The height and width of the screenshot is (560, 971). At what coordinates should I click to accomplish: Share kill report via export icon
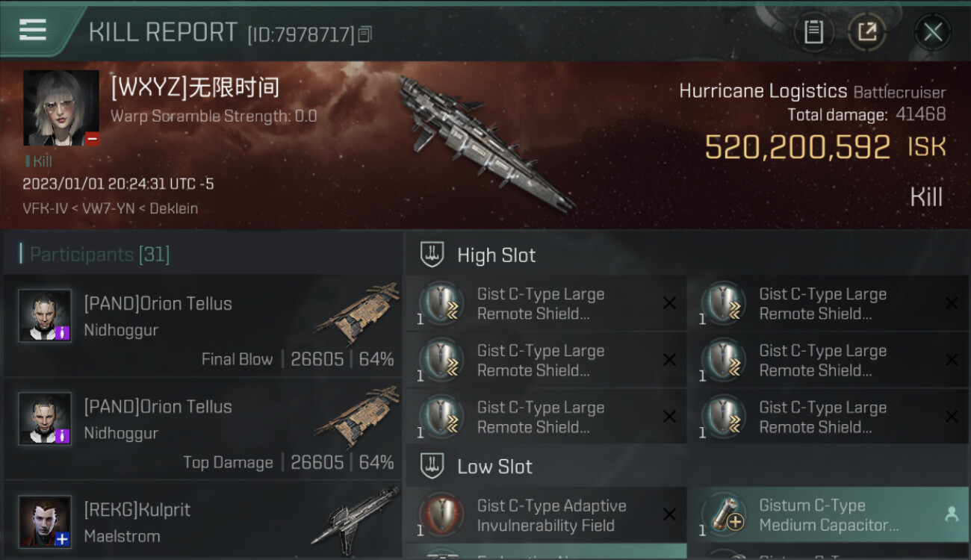[866, 32]
